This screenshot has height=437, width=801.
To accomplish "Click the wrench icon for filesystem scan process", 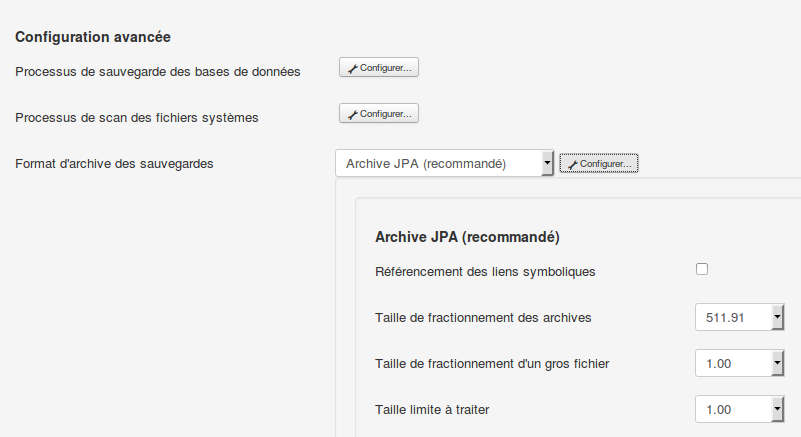I will (352, 114).
